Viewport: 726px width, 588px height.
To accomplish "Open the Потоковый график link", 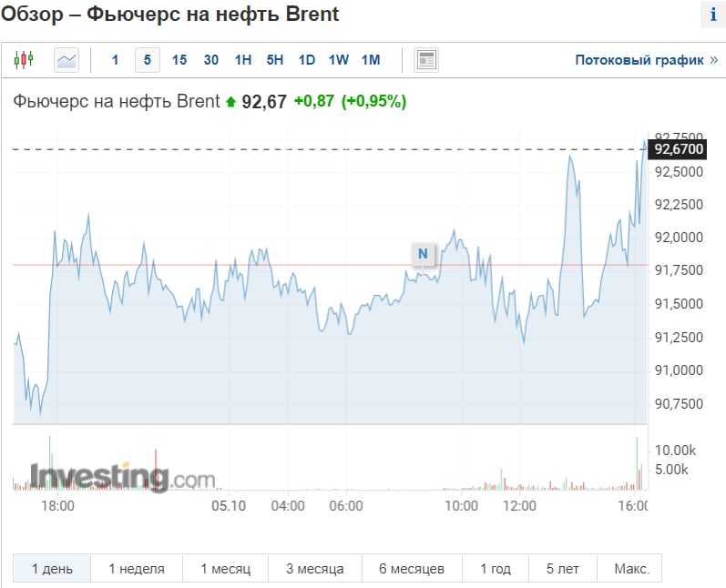I will tap(633, 60).
